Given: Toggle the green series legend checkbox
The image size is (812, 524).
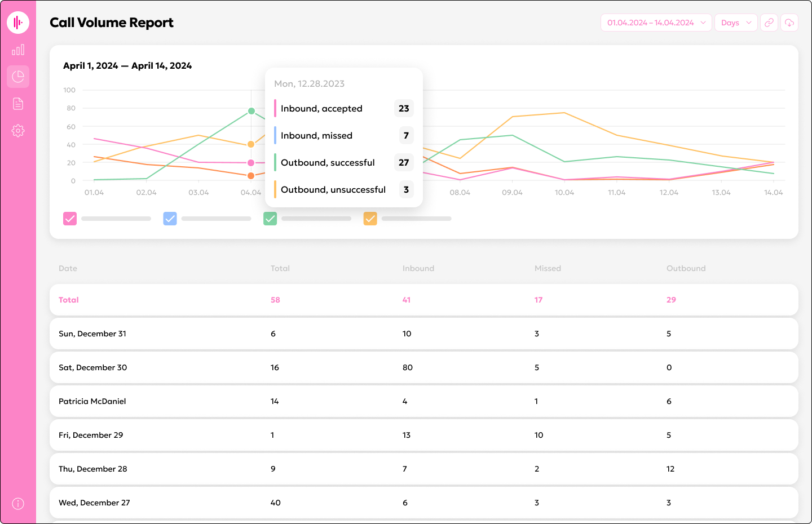Looking at the screenshot, I should (x=270, y=219).
